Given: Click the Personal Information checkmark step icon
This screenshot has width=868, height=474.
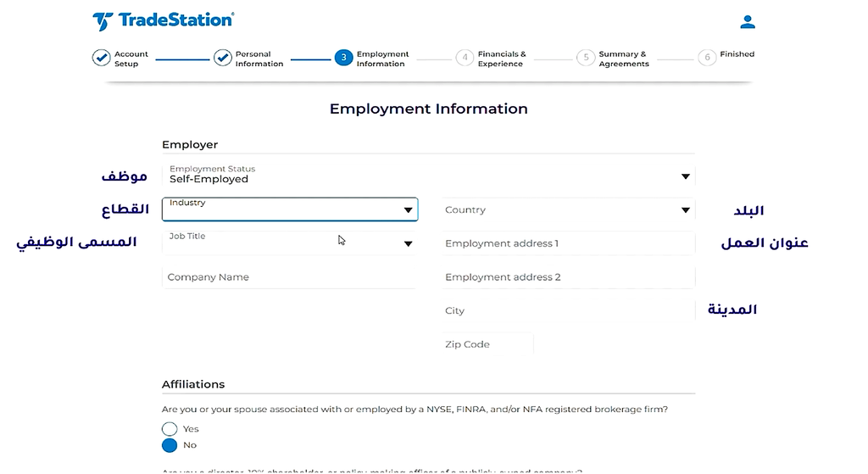Looking at the screenshot, I should (223, 58).
